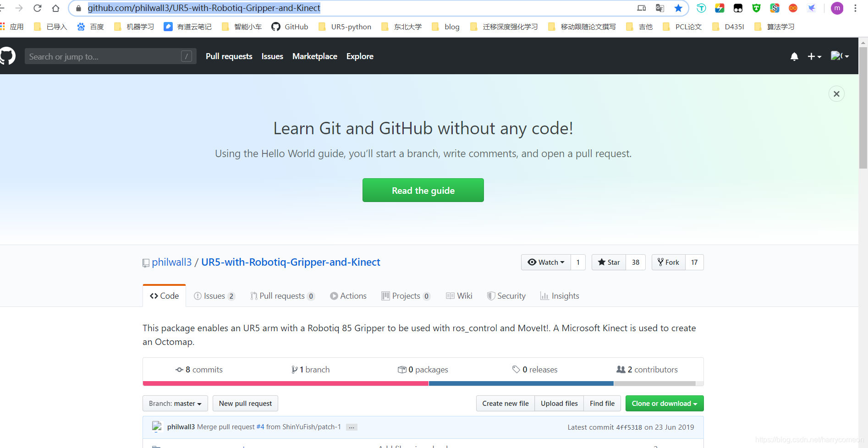Open the Chrome three-dot menu
The width and height of the screenshot is (868, 448).
pyautogui.click(x=855, y=8)
